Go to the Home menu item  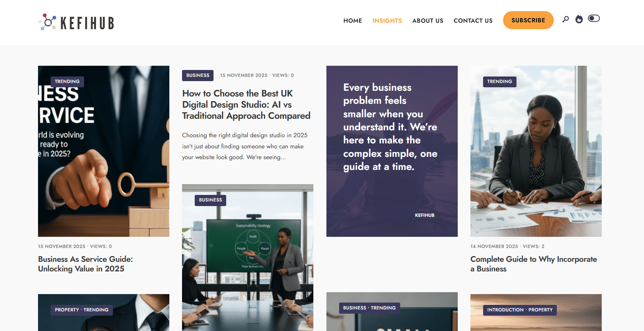pos(353,21)
